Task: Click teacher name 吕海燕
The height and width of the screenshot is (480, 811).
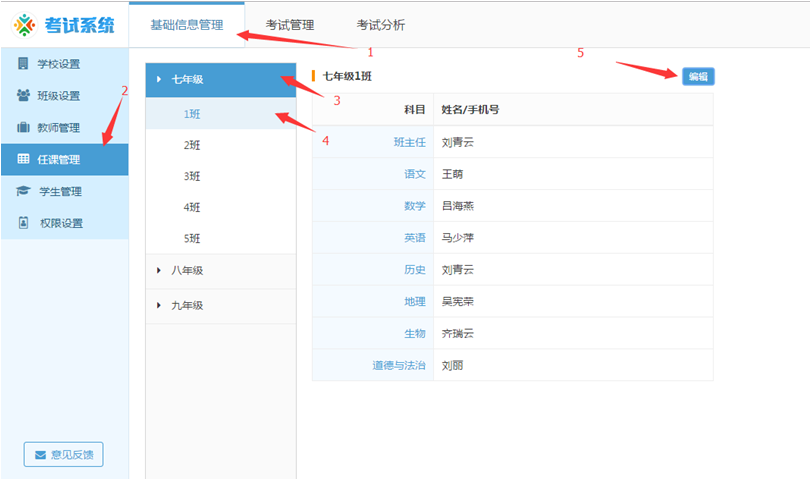Action: 457,206
